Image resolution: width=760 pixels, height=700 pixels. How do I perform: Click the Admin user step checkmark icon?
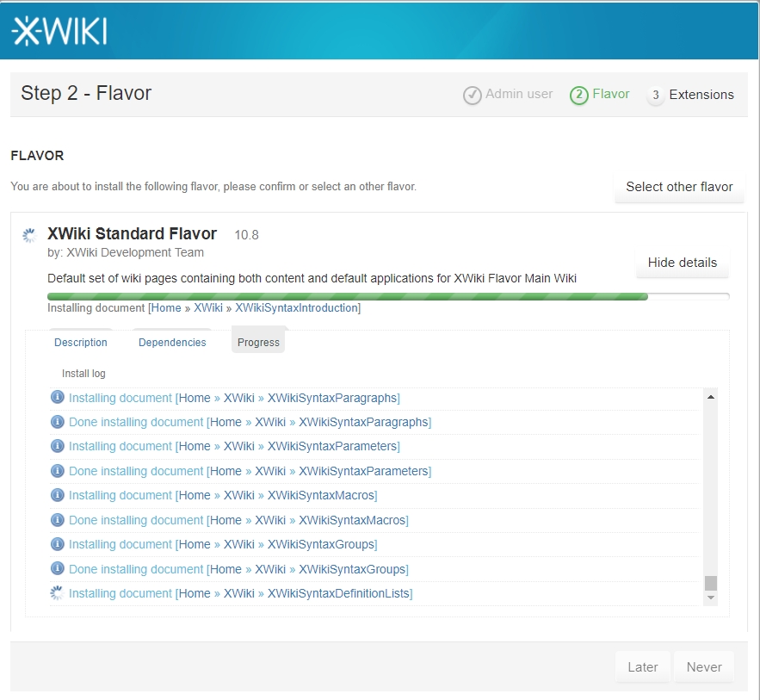tap(472, 95)
